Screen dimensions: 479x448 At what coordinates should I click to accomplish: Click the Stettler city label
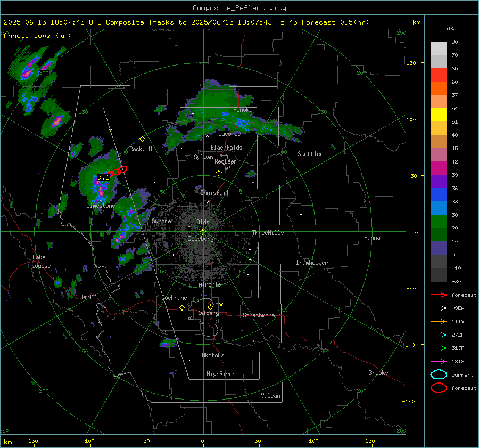point(310,154)
